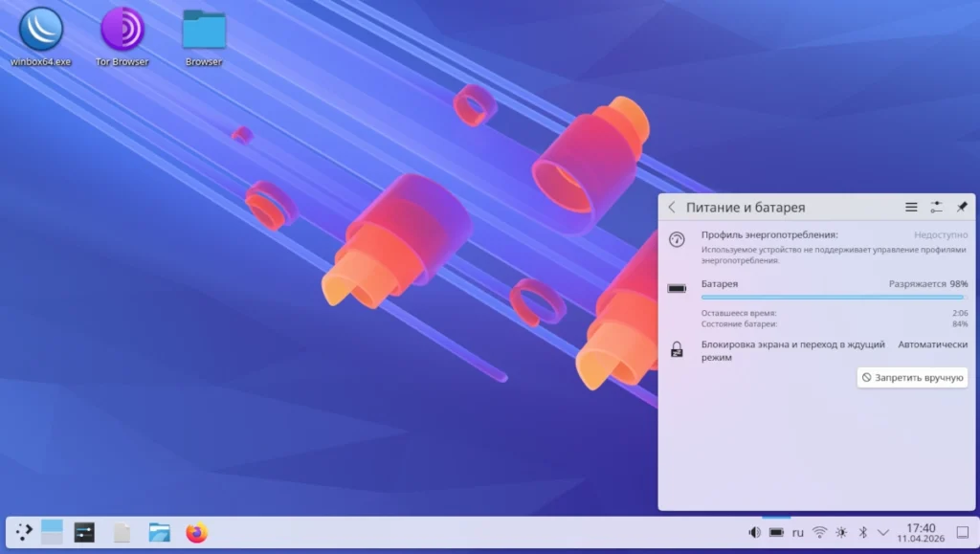Open power panel configure settings icon
Viewport: 980px width, 554px height.
pyautogui.click(x=936, y=208)
